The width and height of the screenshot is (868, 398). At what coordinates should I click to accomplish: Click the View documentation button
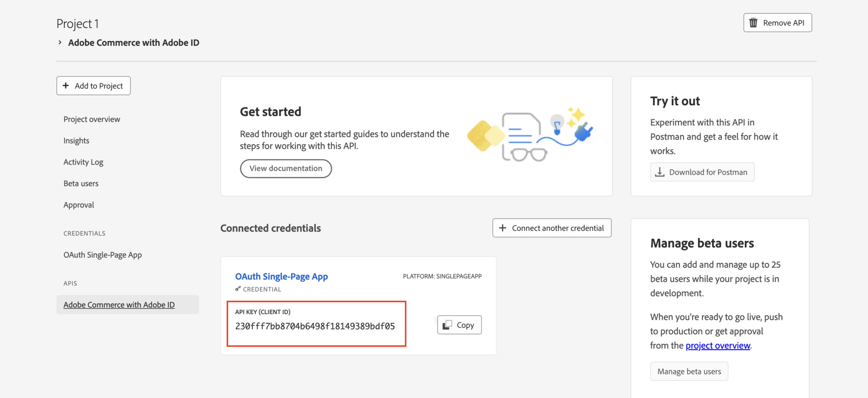pyautogui.click(x=286, y=168)
